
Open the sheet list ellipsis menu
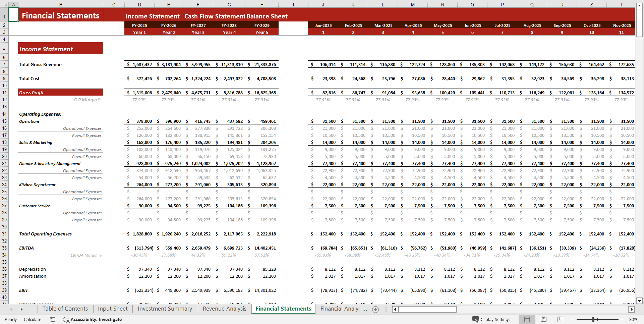point(386,309)
